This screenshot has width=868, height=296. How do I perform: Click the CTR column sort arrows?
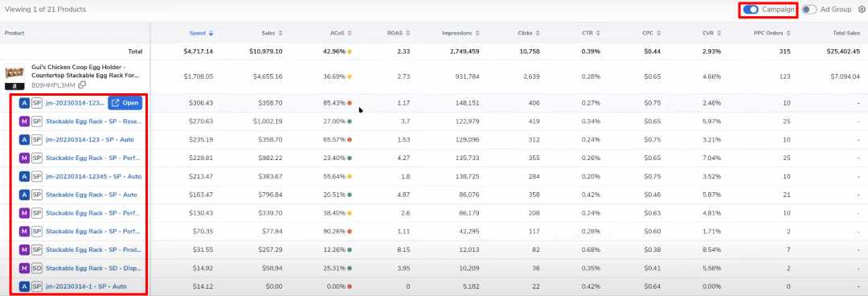pos(598,33)
